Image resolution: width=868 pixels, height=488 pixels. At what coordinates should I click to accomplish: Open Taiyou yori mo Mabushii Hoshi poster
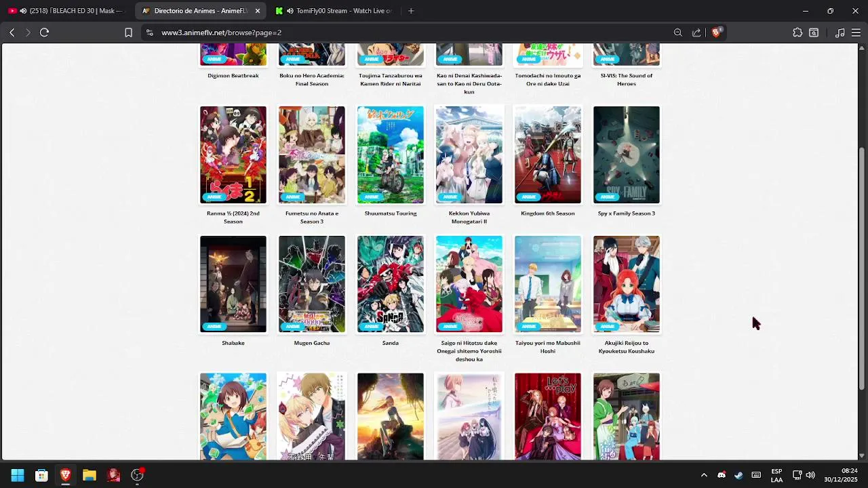tap(548, 284)
